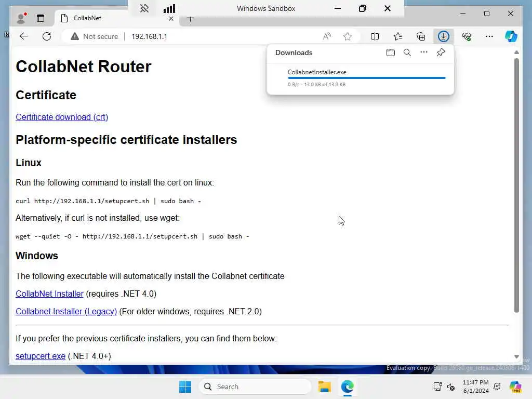Open the Copilot sidebar
The image size is (532, 399).
[x=511, y=36]
